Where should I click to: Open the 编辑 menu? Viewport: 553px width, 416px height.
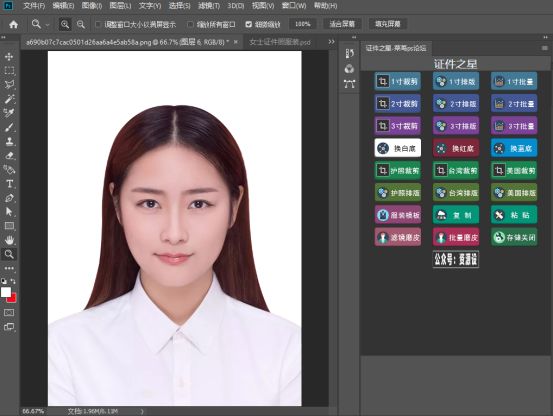click(x=63, y=6)
